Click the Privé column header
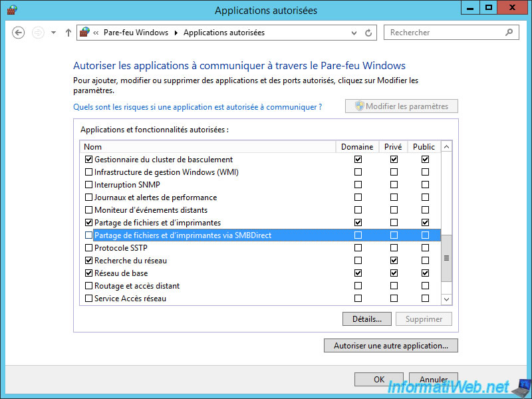This screenshot has width=532, height=399. pos(393,146)
